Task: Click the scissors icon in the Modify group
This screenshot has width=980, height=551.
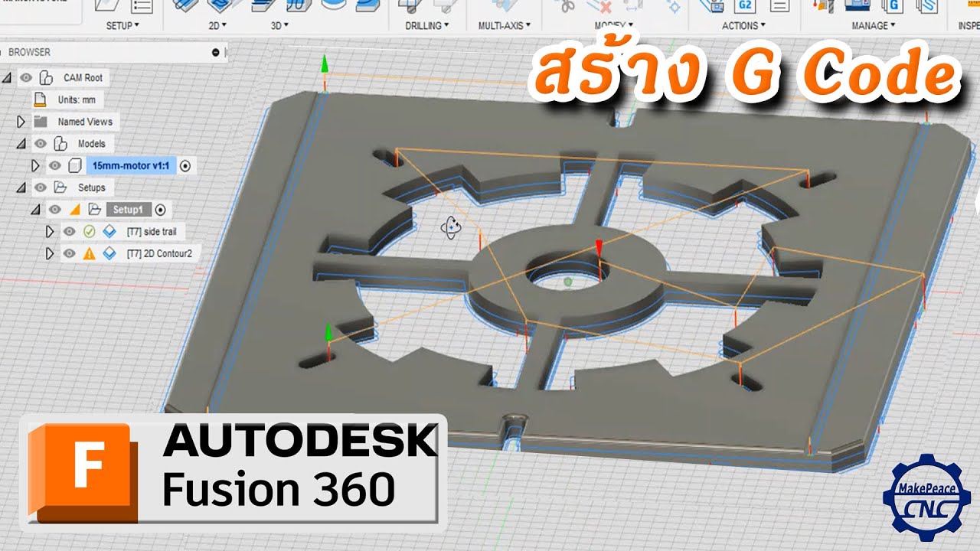Action: tap(567, 5)
